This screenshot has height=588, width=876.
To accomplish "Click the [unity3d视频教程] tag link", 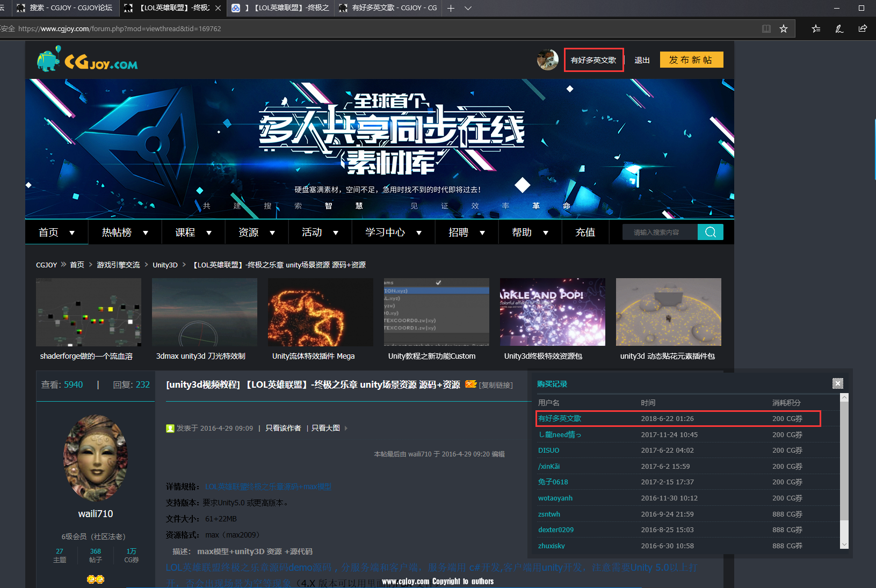I will click(x=202, y=384).
